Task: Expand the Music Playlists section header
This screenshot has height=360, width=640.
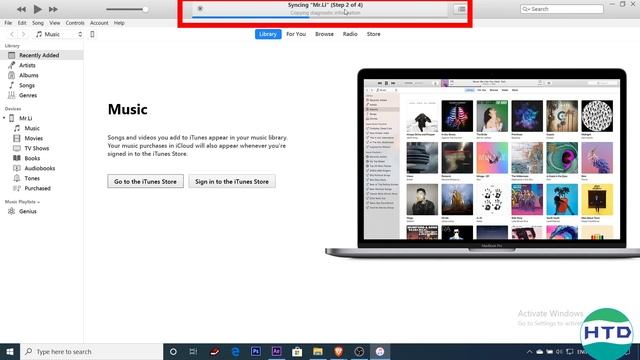Action: [x=22, y=202]
